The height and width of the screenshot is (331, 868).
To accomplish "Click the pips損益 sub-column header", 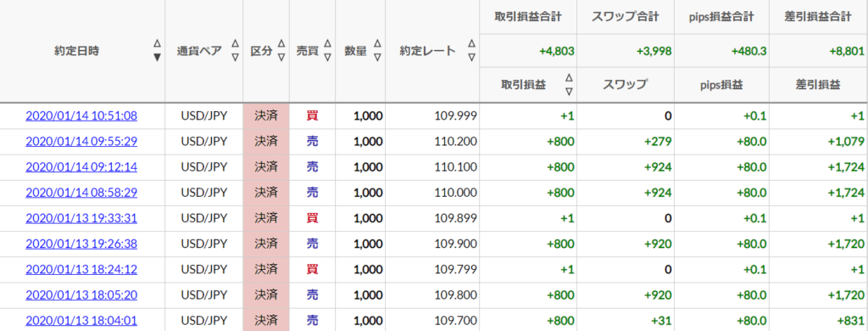I will (722, 85).
